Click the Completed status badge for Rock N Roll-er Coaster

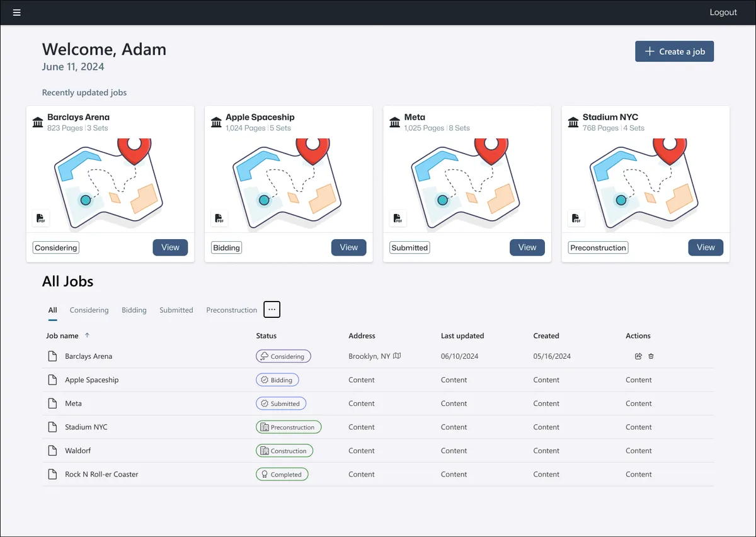pos(282,475)
